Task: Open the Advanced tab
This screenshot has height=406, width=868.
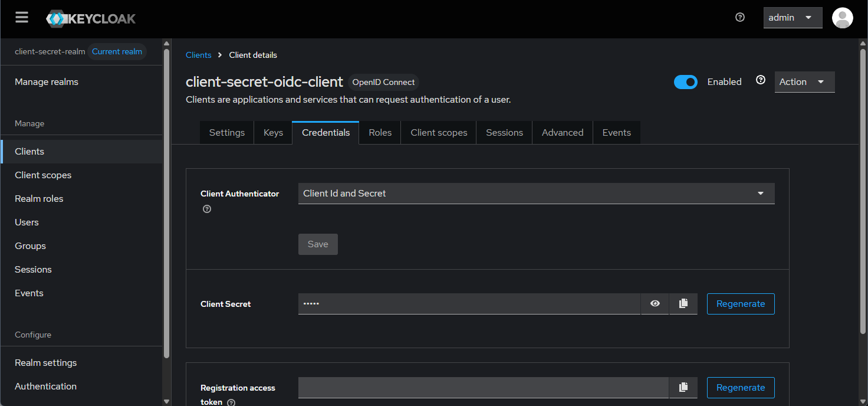Action: point(562,133)
